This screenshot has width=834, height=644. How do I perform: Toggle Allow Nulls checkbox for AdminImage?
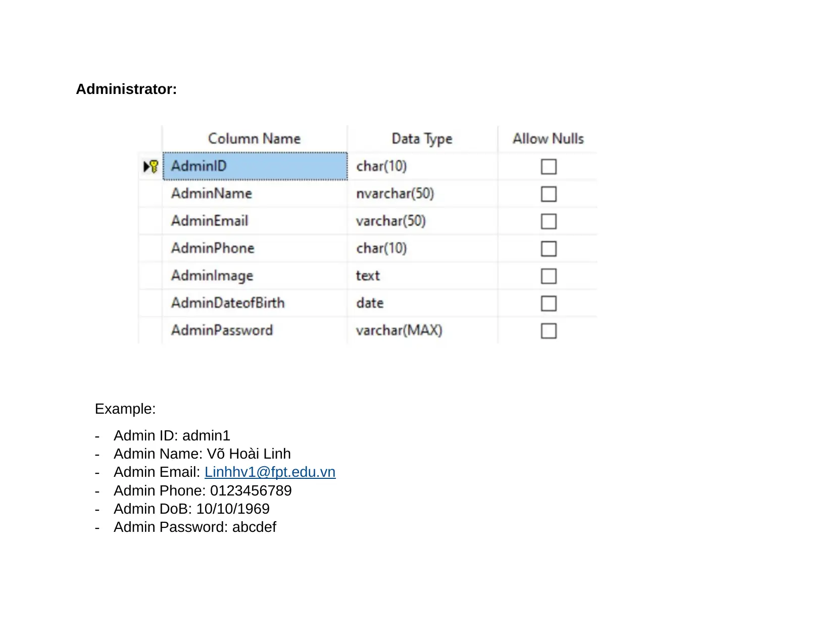coord(549,276)
